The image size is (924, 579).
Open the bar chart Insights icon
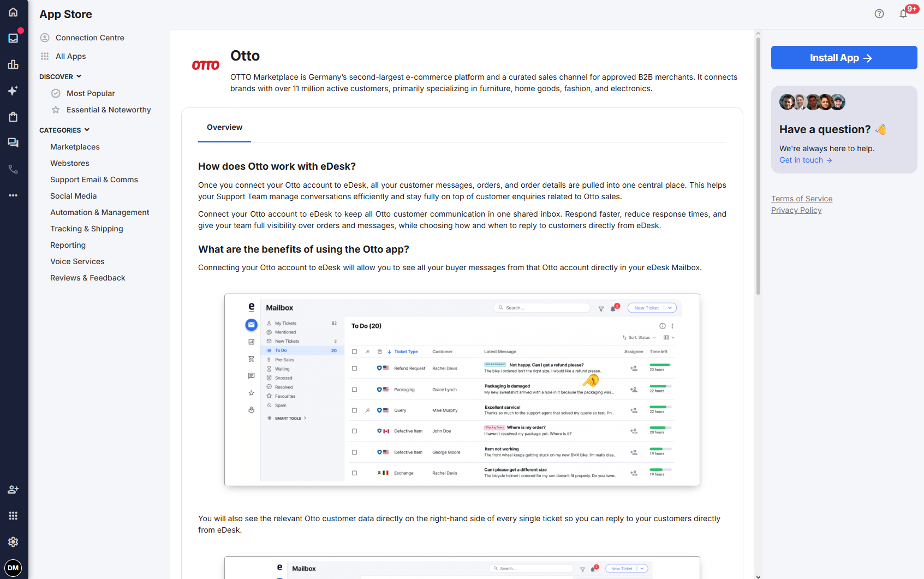click(13, 64)
